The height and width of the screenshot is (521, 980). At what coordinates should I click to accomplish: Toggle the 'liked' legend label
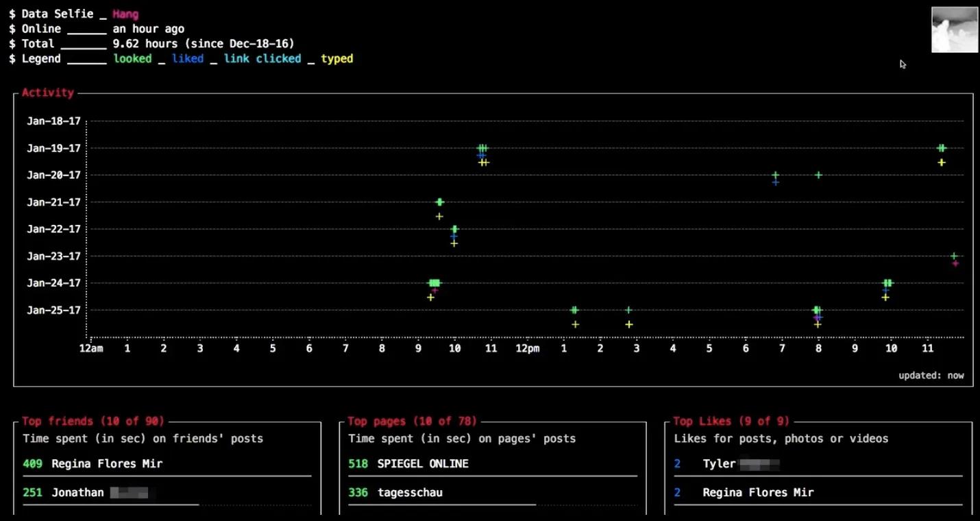(x=187, y=59)
